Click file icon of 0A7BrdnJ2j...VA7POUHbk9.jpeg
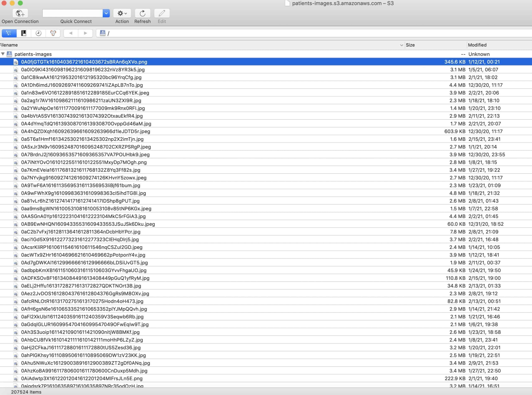 (x=16, y=155)
